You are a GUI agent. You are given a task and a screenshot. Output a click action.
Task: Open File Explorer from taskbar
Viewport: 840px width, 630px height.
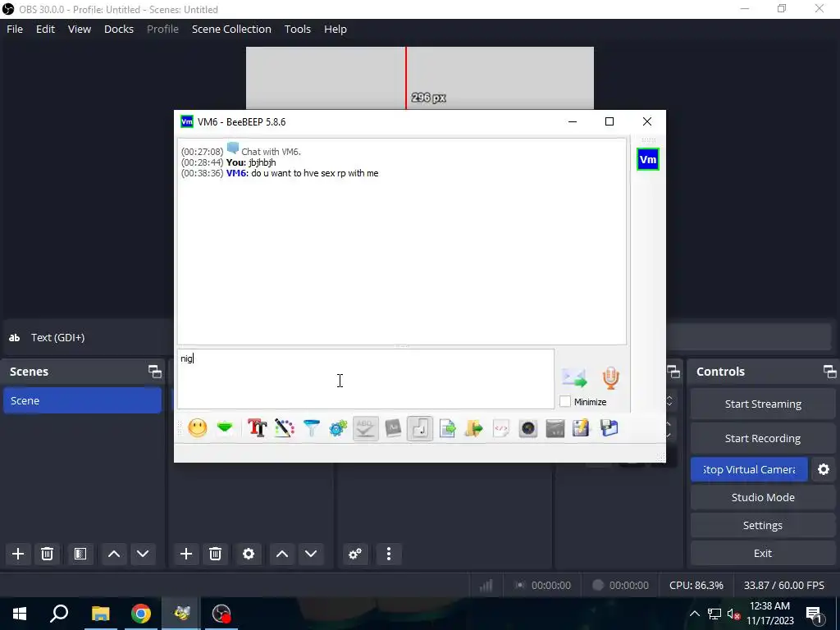click(100, 614)
